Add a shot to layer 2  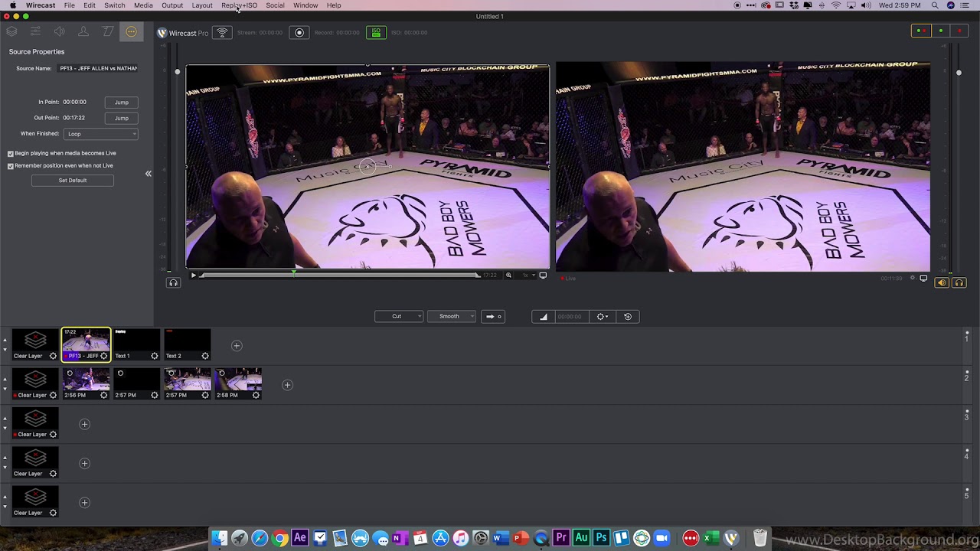(x=287, y=385)
